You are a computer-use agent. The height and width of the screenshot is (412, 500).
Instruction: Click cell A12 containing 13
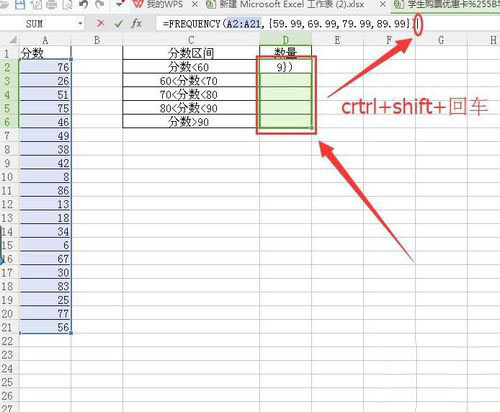tap(45, 204)
